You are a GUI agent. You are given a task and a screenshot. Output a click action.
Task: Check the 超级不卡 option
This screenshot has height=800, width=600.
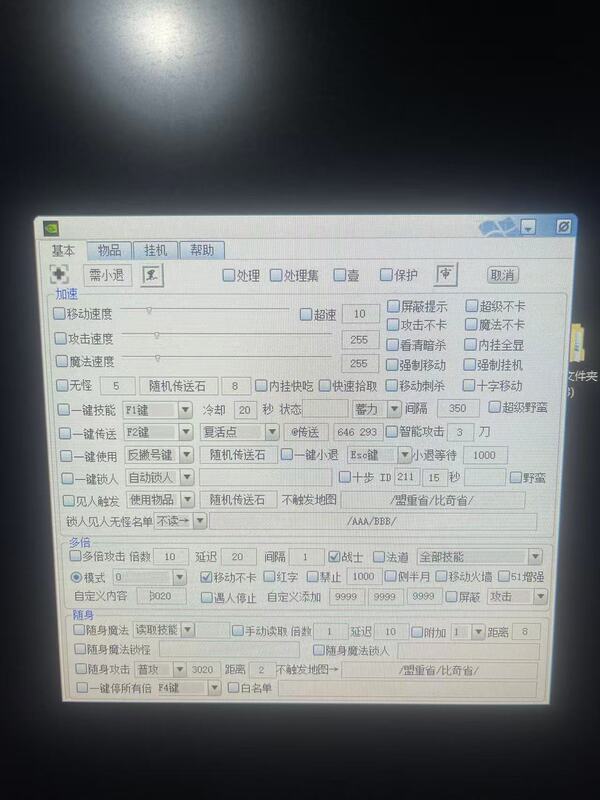[471, 306]
